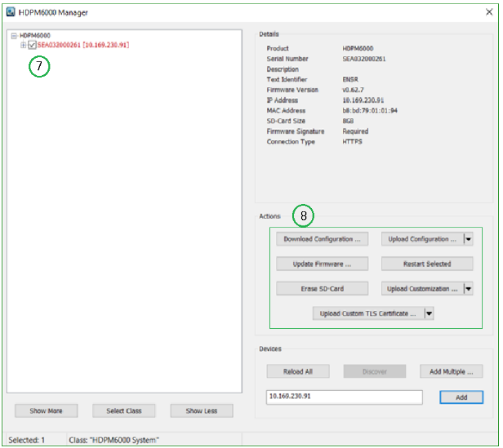The image size is (503, 448).
Task: Select the HDPM6000 root tree label
Action: coord(35,36)
